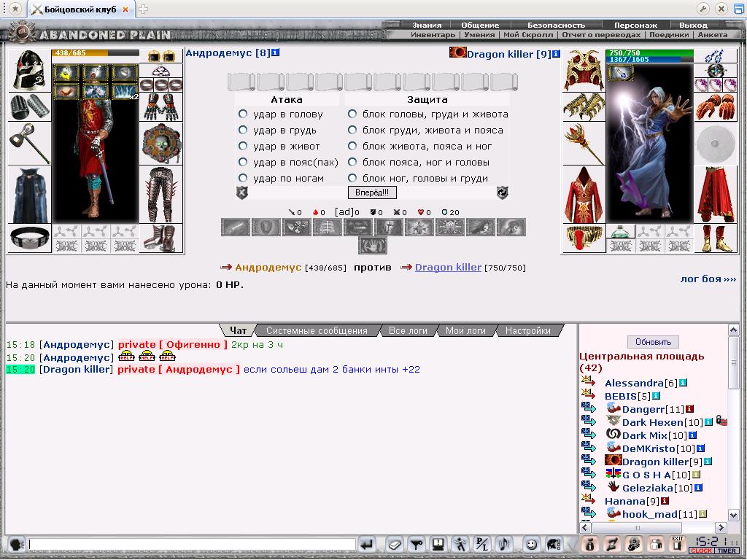Select 'блок ног, головы и груди'
The height and width of the screenshot is (560, 747).
tap(352, 178)
